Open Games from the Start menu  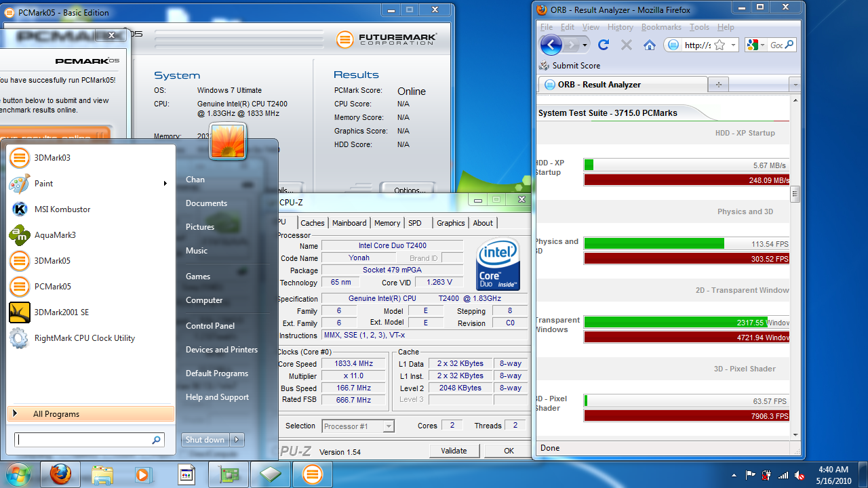click(198, 277)
